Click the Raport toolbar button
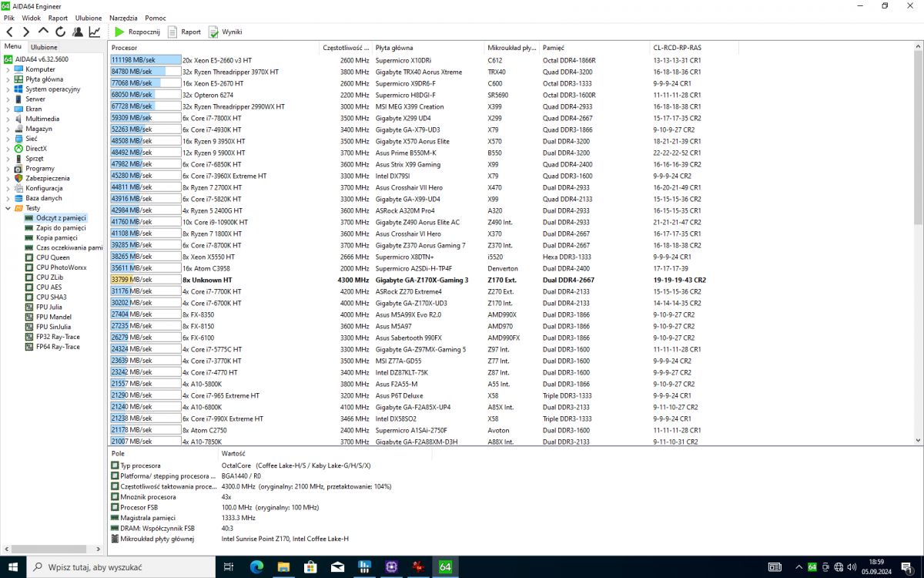924x578 pixels. [183, 32]
